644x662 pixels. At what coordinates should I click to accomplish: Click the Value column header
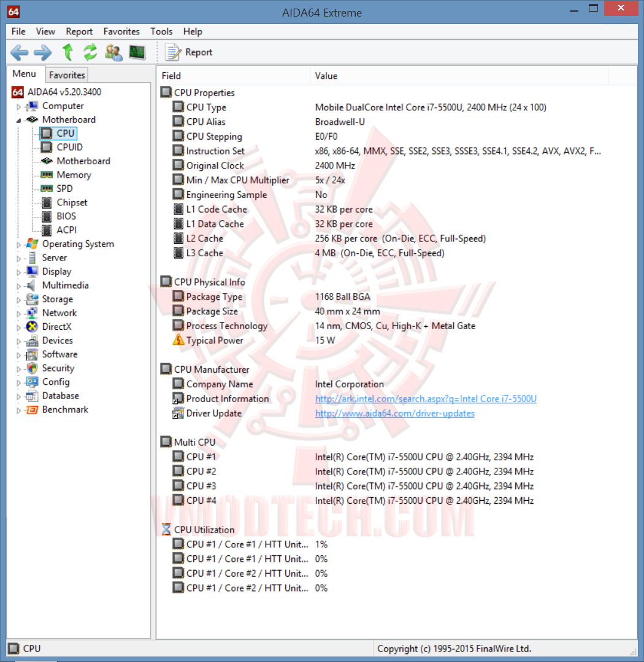(459, 76)
